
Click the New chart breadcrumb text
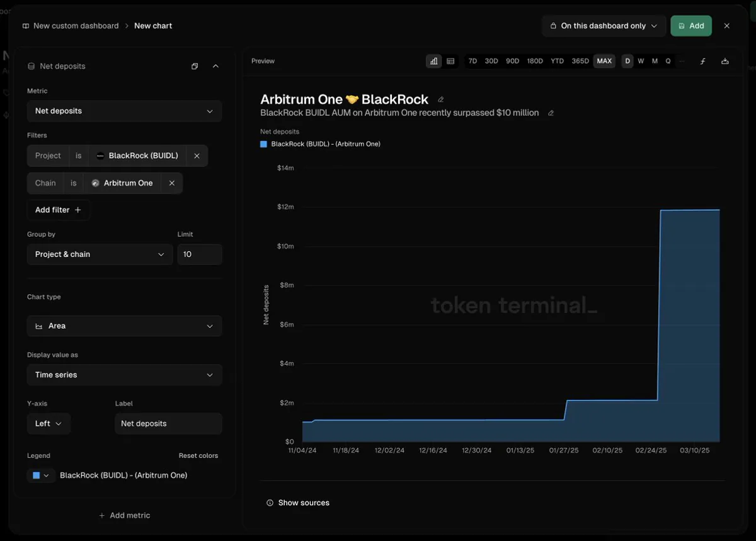tap(153, 26)
